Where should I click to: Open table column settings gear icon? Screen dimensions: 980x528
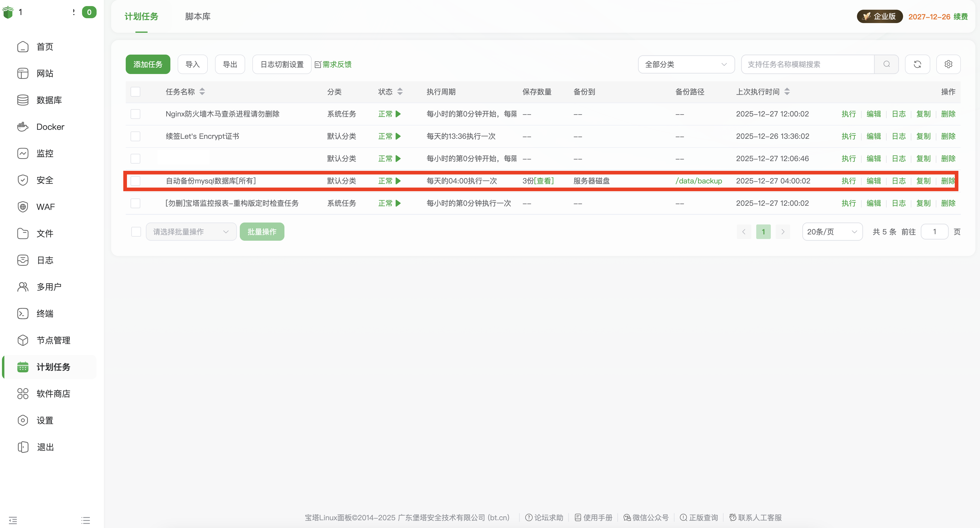(948, 64)
